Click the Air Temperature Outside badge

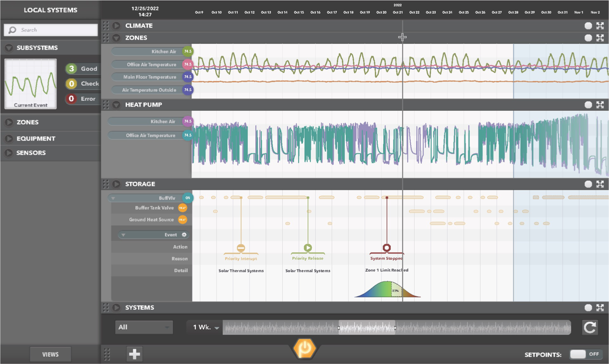(x=188, y=90)
